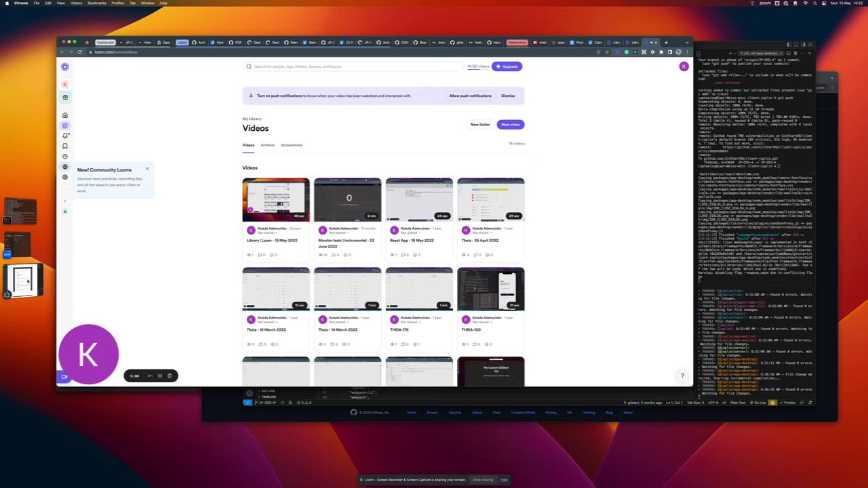868x488 pixels.
Task: Click the title 'THEIA-176'
Action: [x=399, y=329]
